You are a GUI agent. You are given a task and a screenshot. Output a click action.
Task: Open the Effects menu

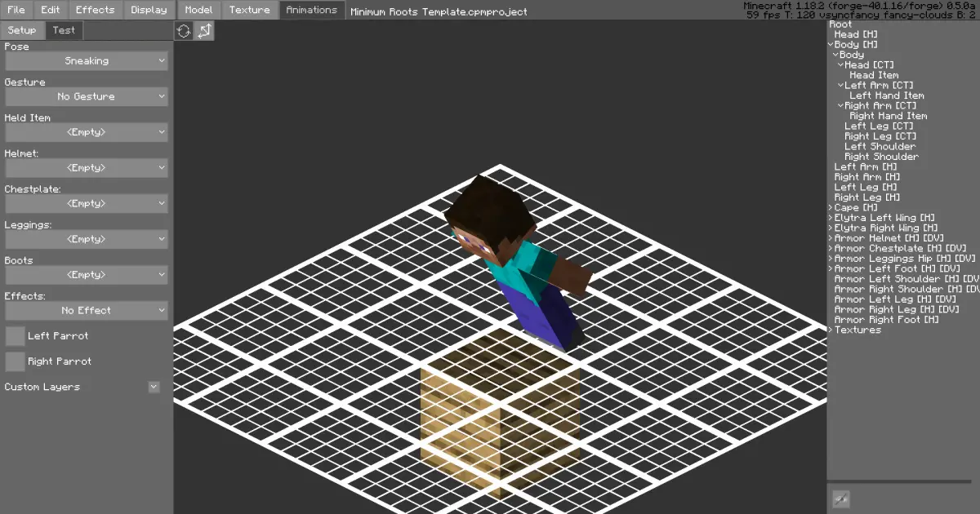[x=95, y=10]
